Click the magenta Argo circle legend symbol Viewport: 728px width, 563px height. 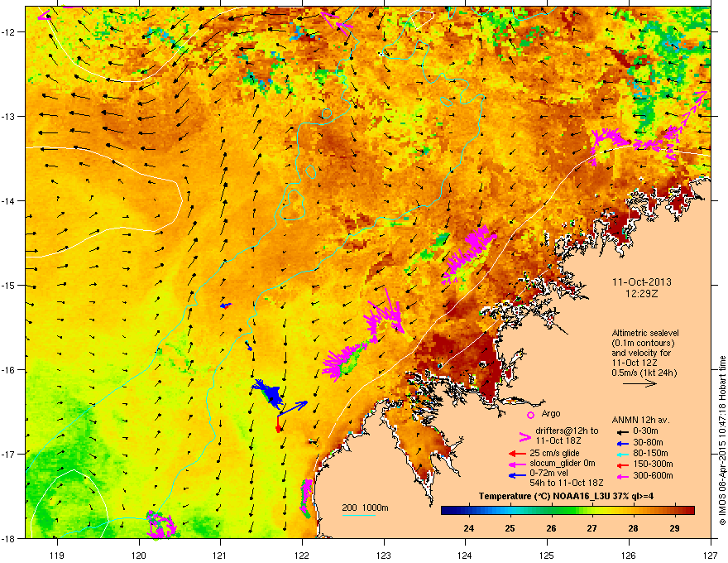530,415
